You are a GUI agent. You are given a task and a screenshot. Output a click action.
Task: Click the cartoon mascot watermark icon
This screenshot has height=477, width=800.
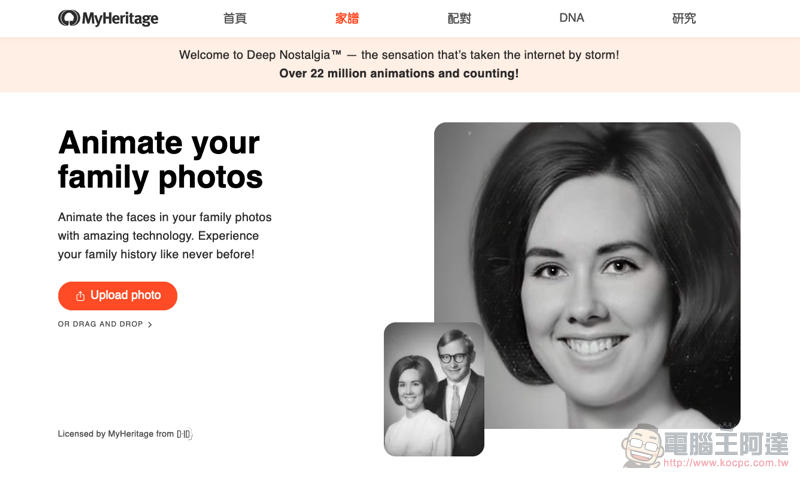(642, 446)
